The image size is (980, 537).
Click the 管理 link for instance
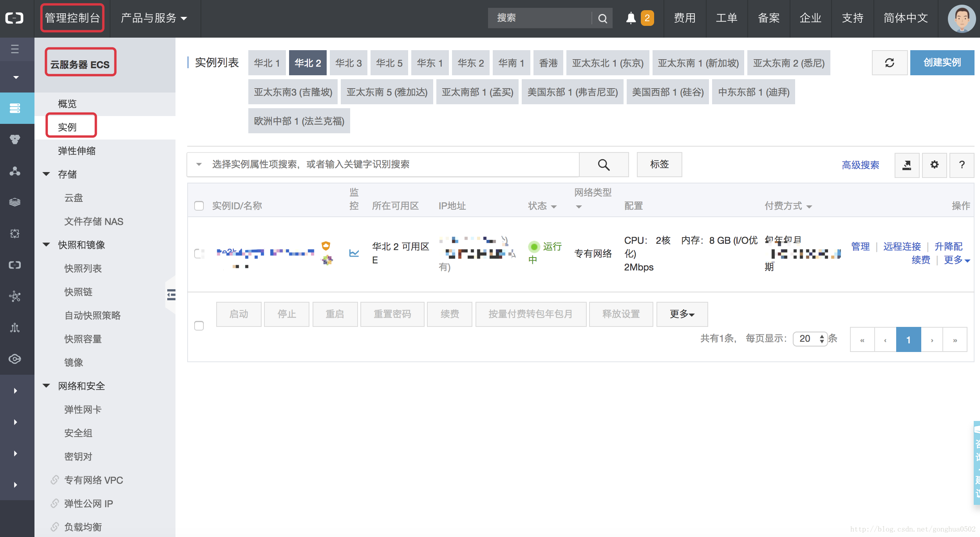pyautogui.click(x=861, y=247)
